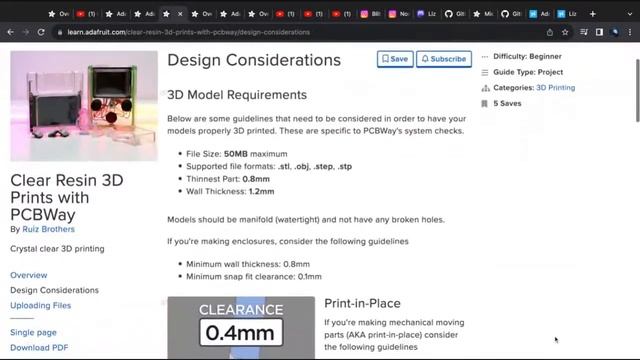The width and height of the screenshot is (640, 360).
Task: Click the difficulty dots icon
Action: click(484, 57)
